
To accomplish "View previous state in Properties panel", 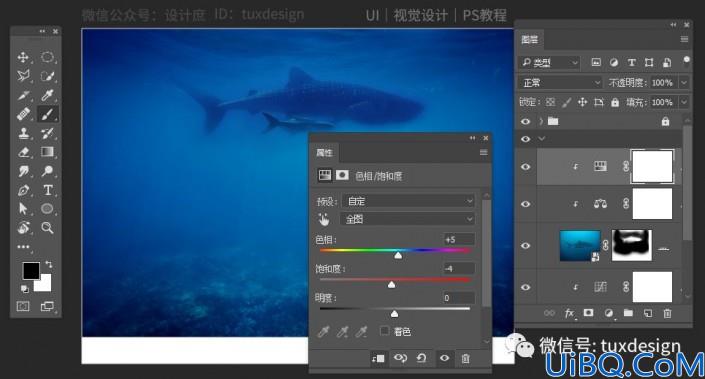I will (x=400, y=358).
